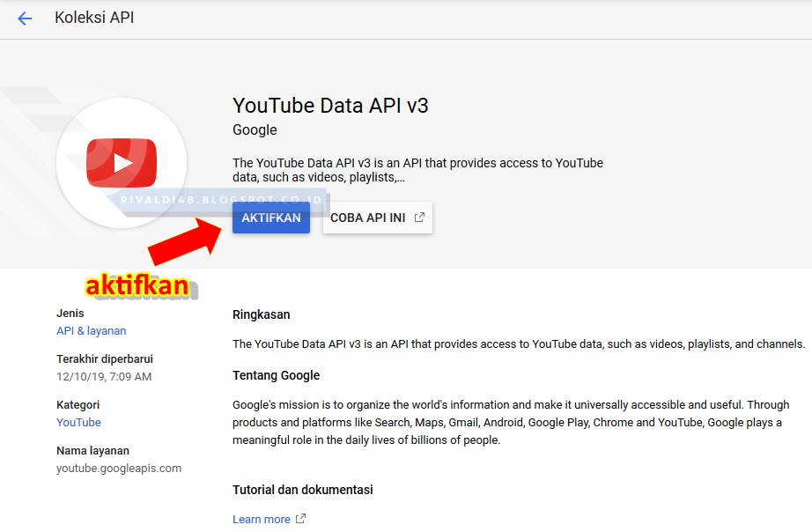Click the red aktifkan annotation arrow
The width and height of the screenshot is (812, 532).
(x=187, y=240)
